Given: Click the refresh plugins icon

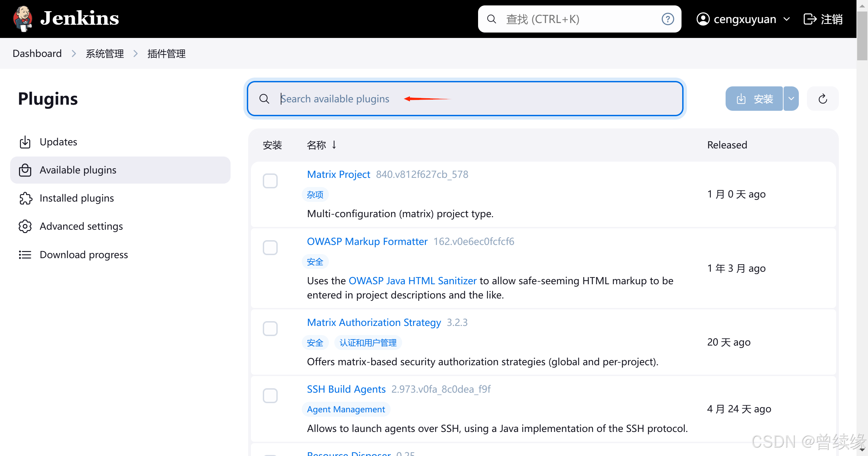Looking at the screenshot, I should click(x=823, y=99).
